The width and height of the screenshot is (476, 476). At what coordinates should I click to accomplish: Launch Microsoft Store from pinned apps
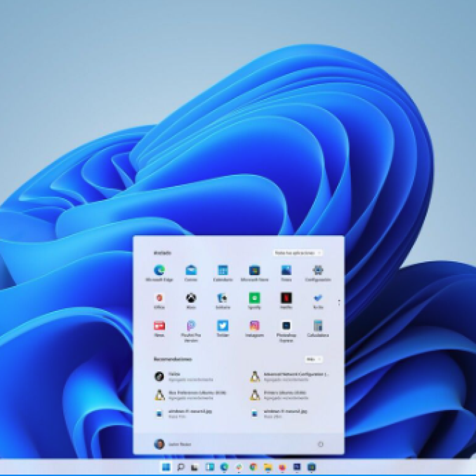click(254, 271)
